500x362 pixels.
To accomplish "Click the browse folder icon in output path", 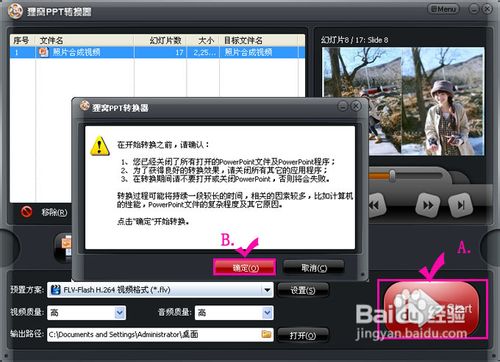I will click(x=266, y=334).
